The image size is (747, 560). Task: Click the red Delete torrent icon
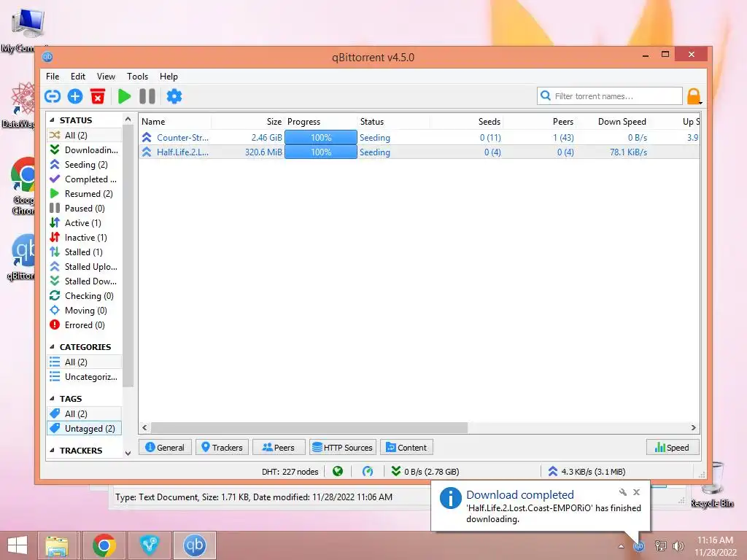[x=98, y=96]
